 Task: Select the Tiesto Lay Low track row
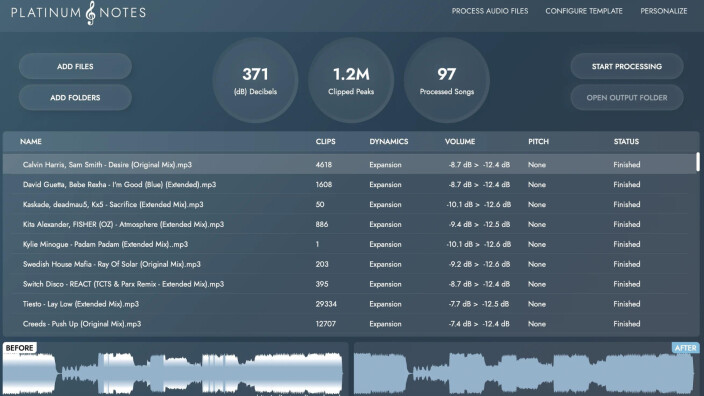click(349, 304)
